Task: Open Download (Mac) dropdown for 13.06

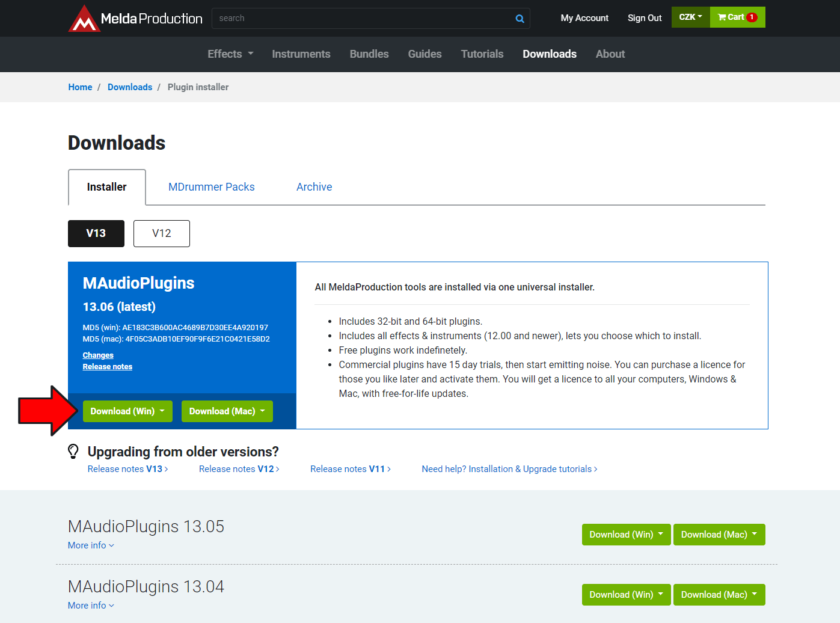Action: (x=227, y=411)
